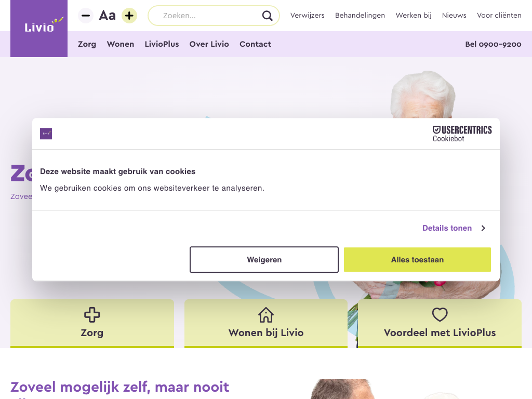Click the small Livio logo in cookie banner
Screen dimensions: 532x399
coord(46,134)
